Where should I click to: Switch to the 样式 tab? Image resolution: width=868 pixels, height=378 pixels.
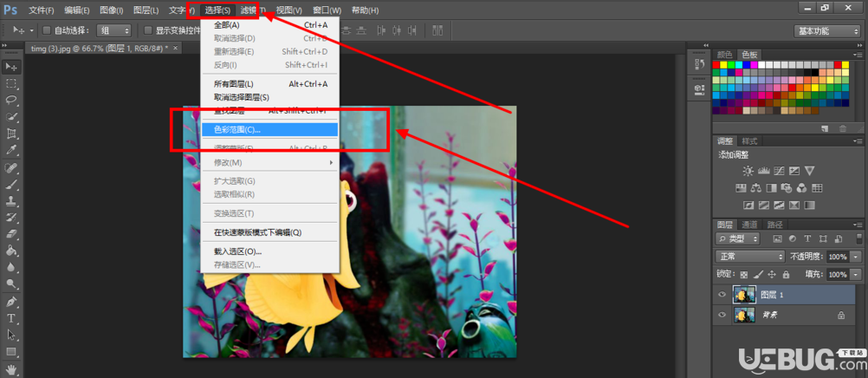click(749, 140)
